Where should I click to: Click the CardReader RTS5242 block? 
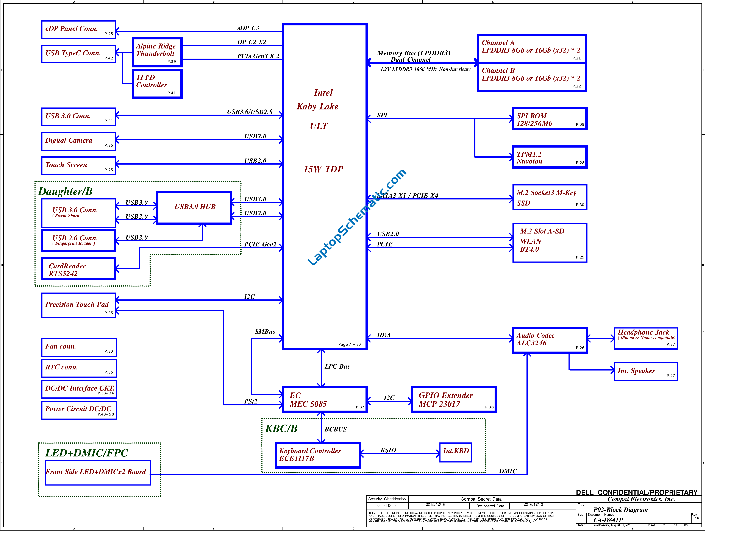coord(79,269)
